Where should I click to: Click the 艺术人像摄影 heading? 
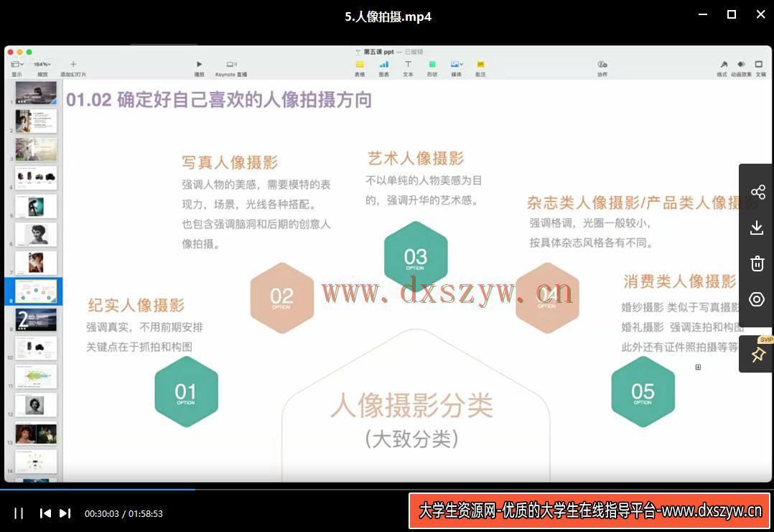click(x=416, y=159)
